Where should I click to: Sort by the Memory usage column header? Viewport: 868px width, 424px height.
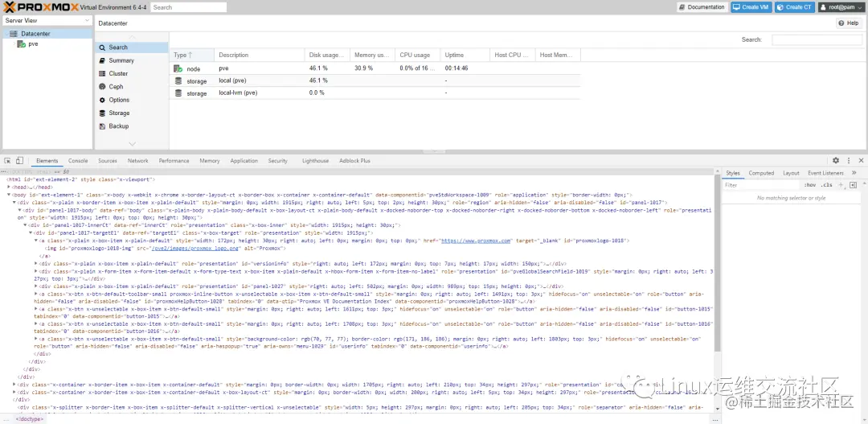pyautogui.click(x=373, y=55)
